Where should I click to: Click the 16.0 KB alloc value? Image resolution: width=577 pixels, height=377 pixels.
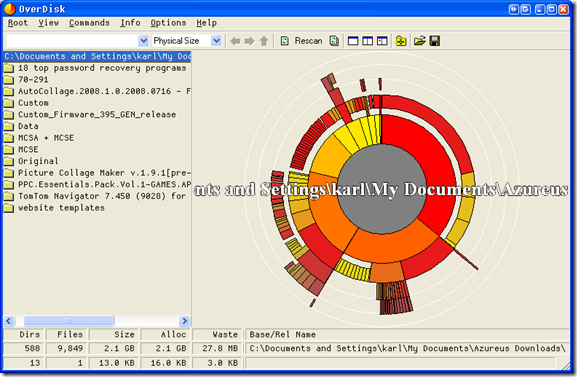168,363
